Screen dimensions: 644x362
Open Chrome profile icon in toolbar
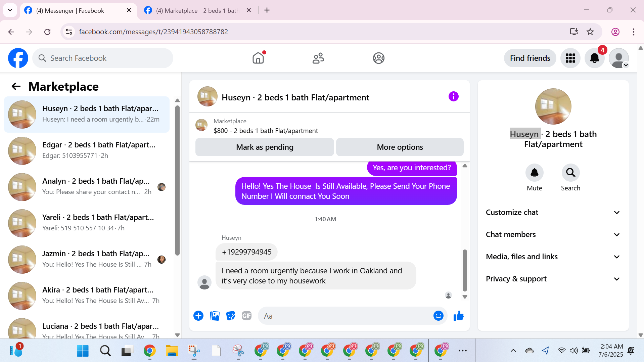(x=615, y=32)
